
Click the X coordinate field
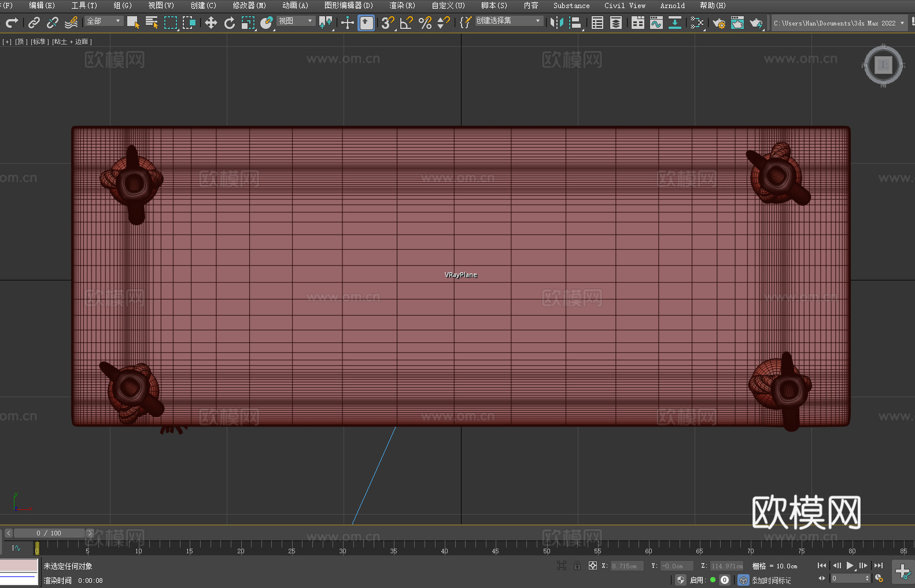coord(627,566)
